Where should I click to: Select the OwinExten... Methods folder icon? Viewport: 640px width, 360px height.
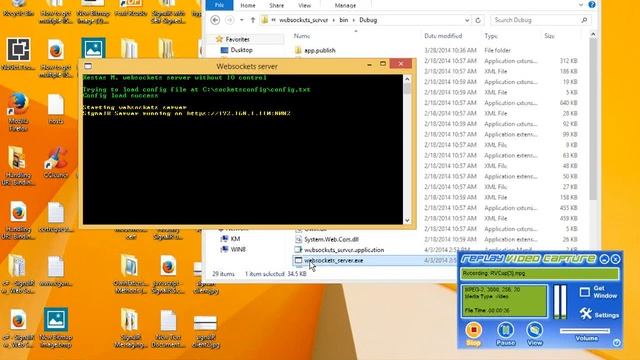click(130, 274)
